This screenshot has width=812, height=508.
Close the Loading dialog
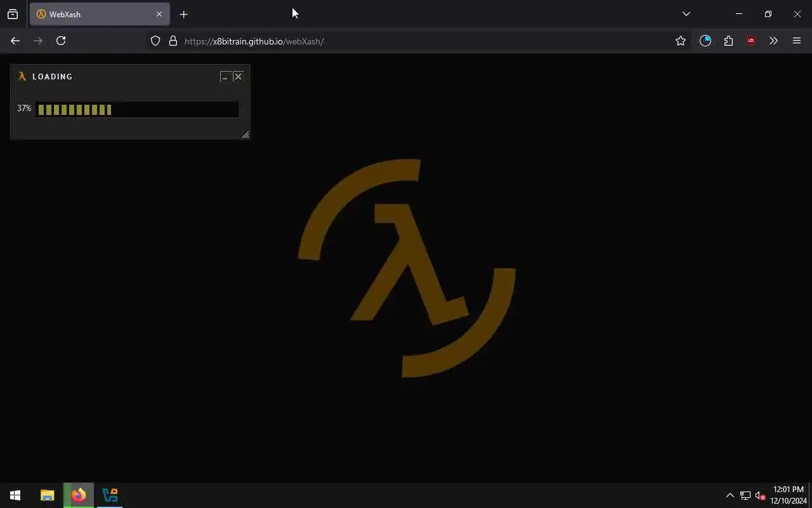click(x=238, y=76)
